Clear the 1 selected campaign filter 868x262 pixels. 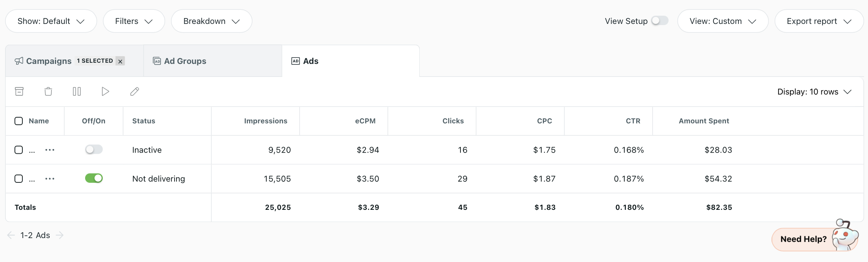[x=120, y=61]
